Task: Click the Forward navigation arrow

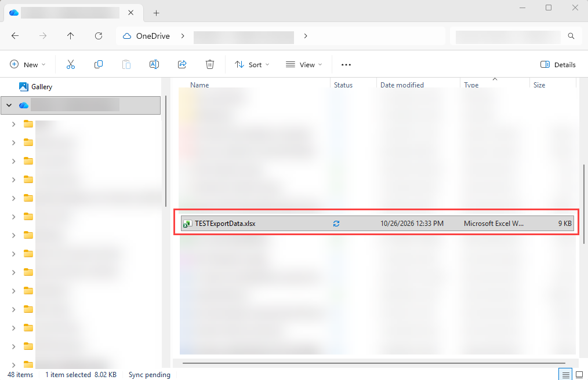Action: [43, 36]
